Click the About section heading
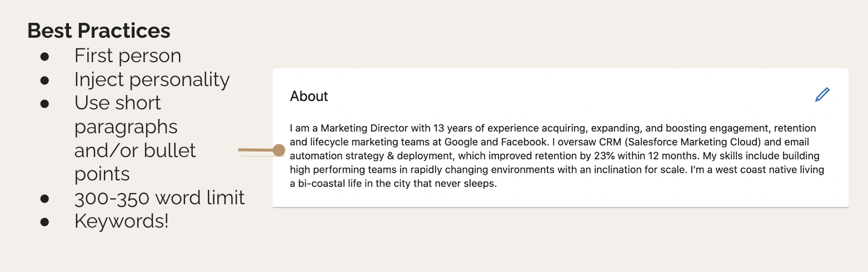 pyautogui.click(x=309, y=97)
